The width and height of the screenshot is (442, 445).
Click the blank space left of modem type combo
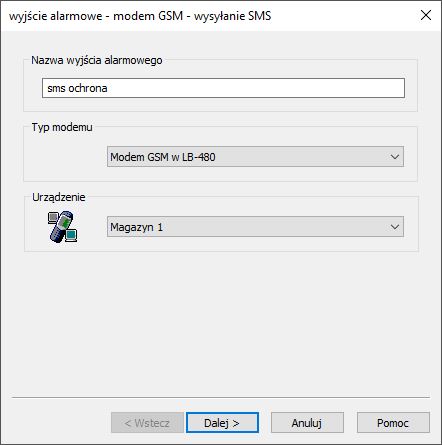(66, 157)
